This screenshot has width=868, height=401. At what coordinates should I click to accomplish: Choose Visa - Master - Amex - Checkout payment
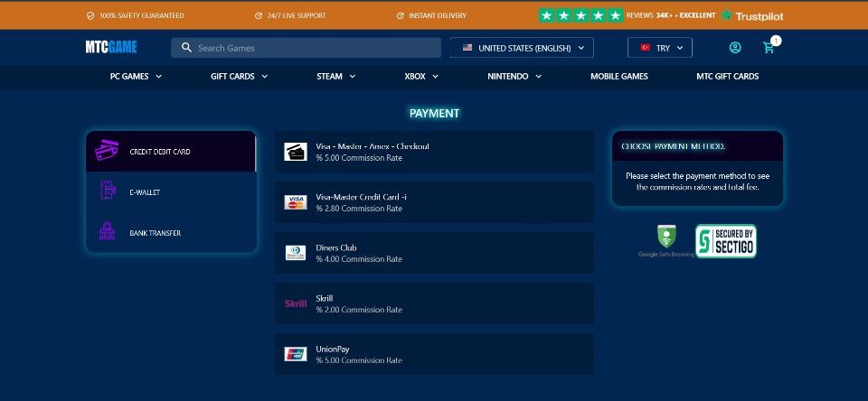(x=435, y=152)
